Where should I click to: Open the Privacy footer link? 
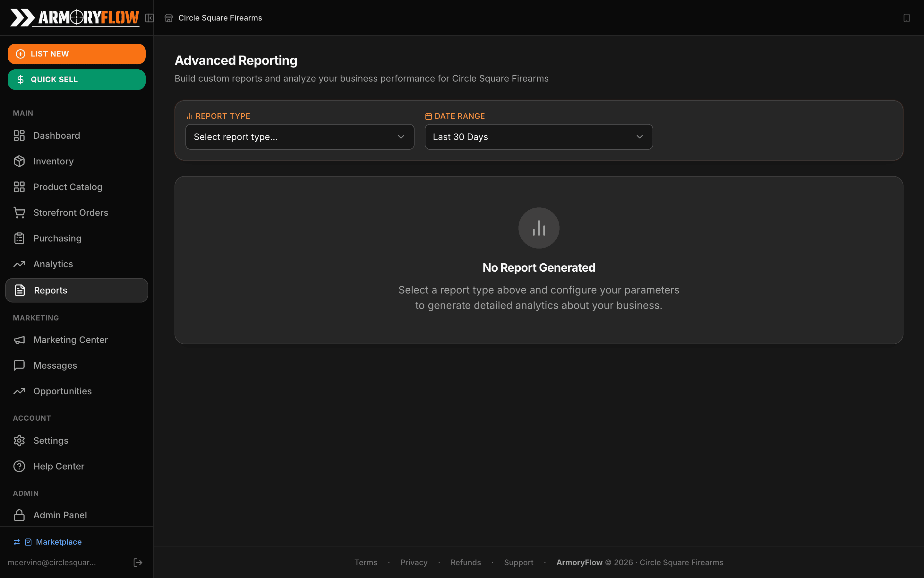click(414, 562)
